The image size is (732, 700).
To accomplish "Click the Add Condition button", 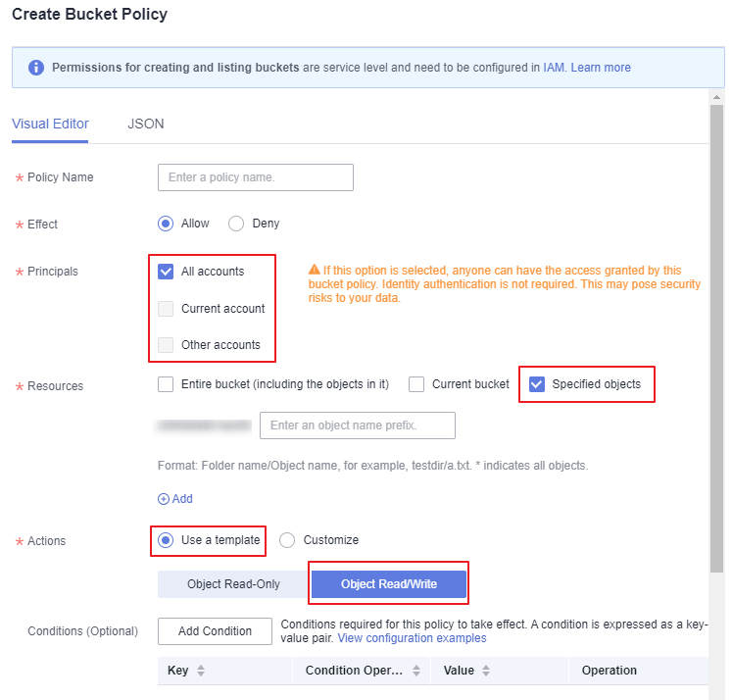I will pos(215,631).
